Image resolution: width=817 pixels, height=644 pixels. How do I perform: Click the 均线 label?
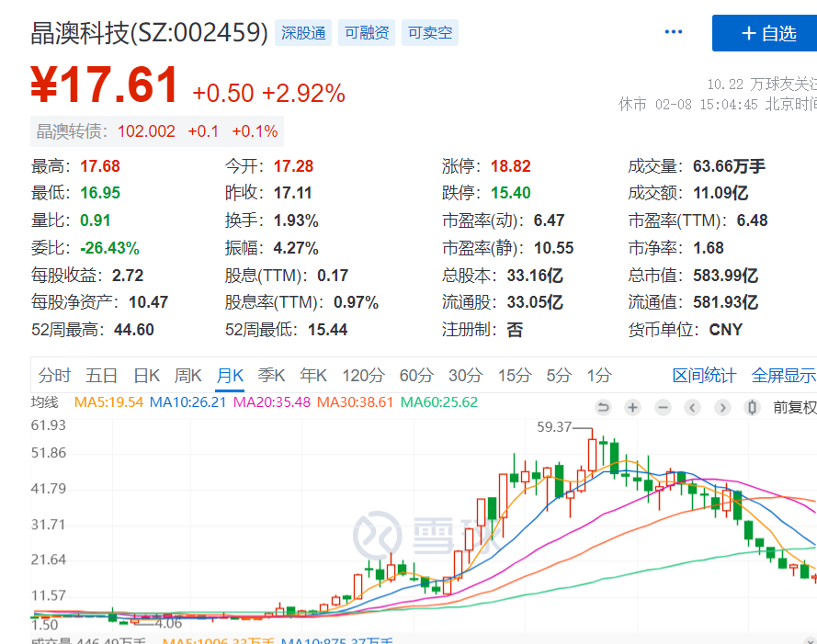(44, 402)
